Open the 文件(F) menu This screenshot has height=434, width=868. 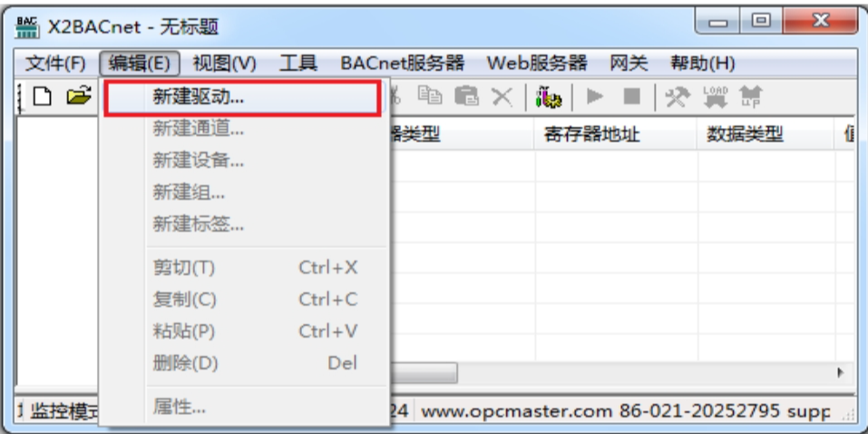click(x=55, y=64)
